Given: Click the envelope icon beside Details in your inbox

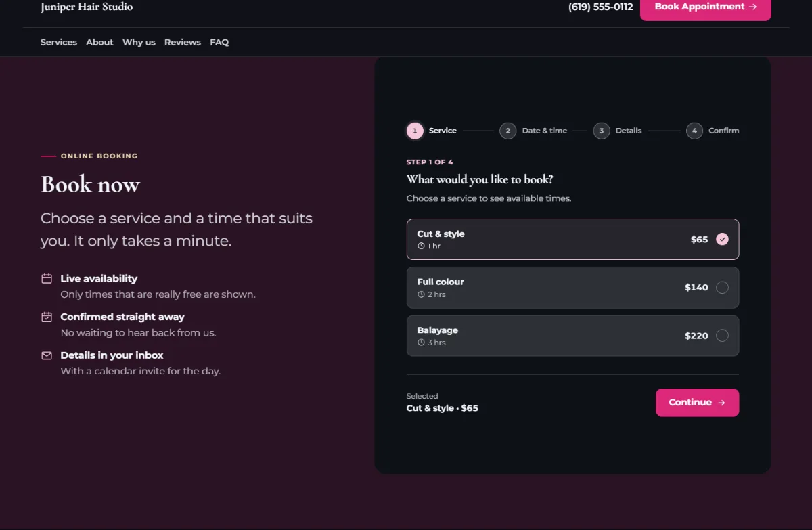Looking at the screenshot, I should click(47, 355).
